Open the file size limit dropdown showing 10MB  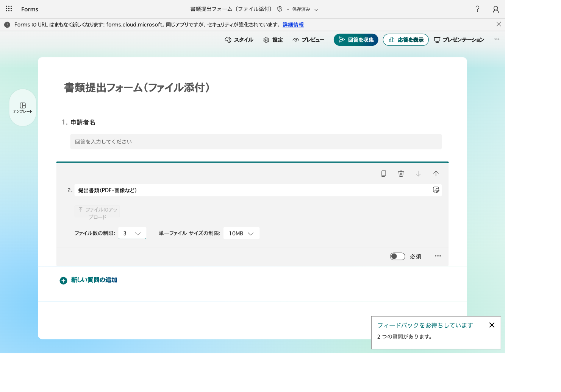click(x=241, y=233)
